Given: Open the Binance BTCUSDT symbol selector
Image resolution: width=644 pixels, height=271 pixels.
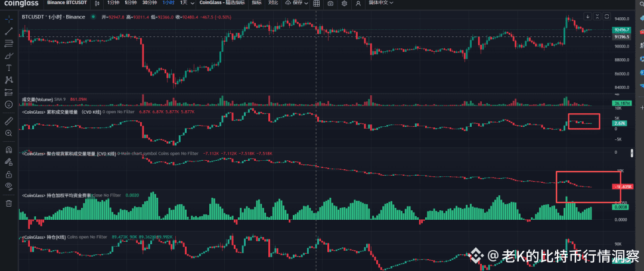Looking at the screenshot, I should pyautogui.click(x=66, y=2).
